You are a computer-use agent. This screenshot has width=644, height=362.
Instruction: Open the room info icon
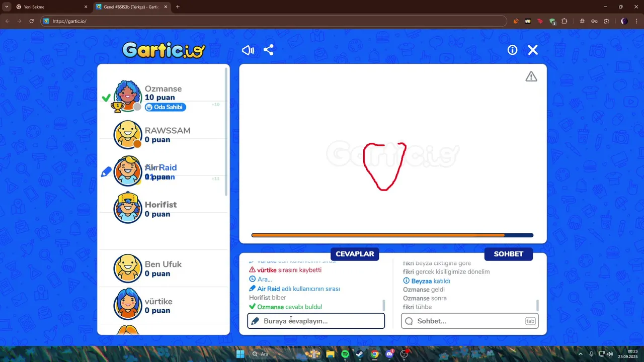(512, 50)
